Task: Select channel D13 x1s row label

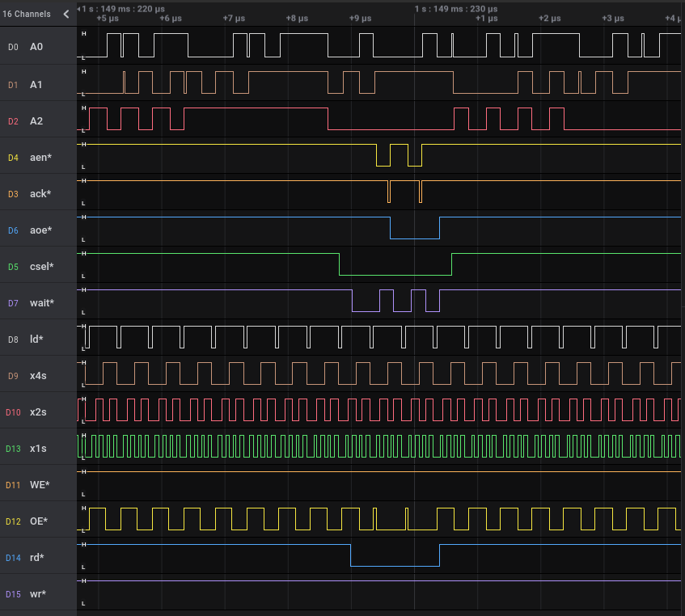Action: click(39, 449)
